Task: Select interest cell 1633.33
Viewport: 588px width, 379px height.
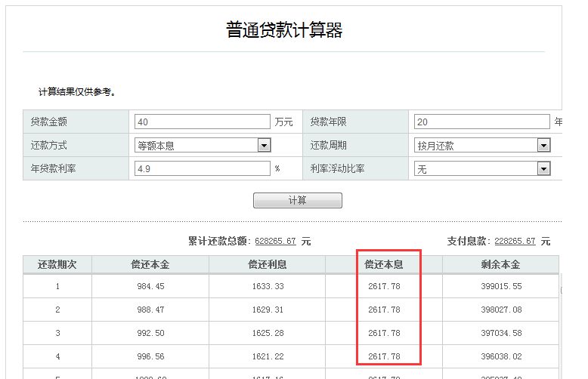Action: pyautogui.click(x=268, y=286)
